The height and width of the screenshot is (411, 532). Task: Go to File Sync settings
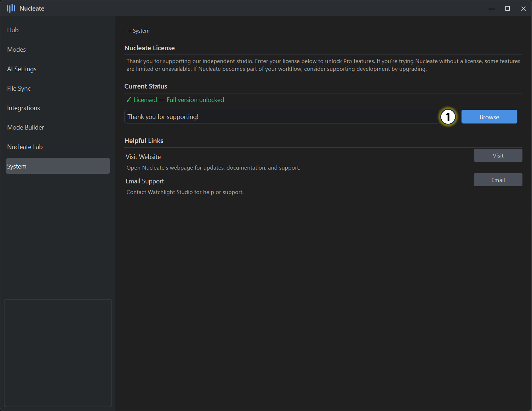pos(19,89)
